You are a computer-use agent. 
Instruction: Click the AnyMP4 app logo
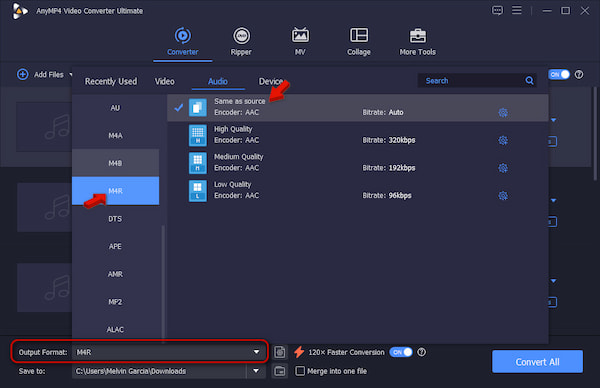[x=19, y=11]
